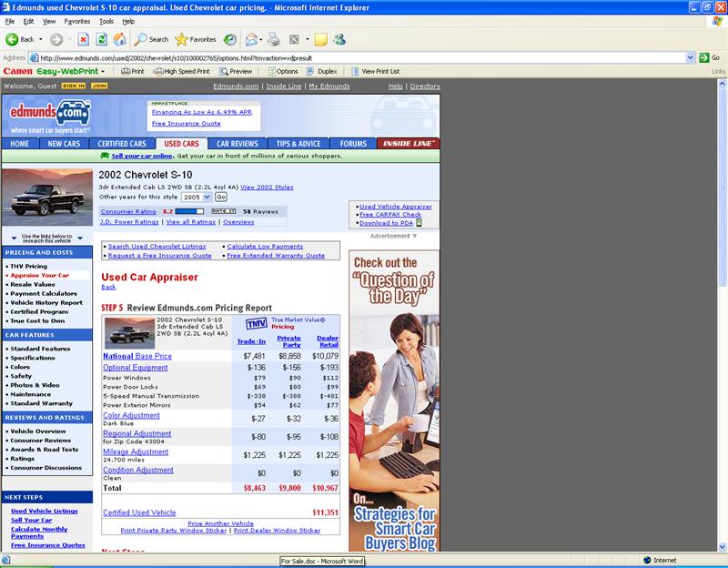Image resolution: width=728 pixels, height=568 pixels.
Task: Open Canon toolbar Options
Action: pyautogui.click(x=283, y=72)
